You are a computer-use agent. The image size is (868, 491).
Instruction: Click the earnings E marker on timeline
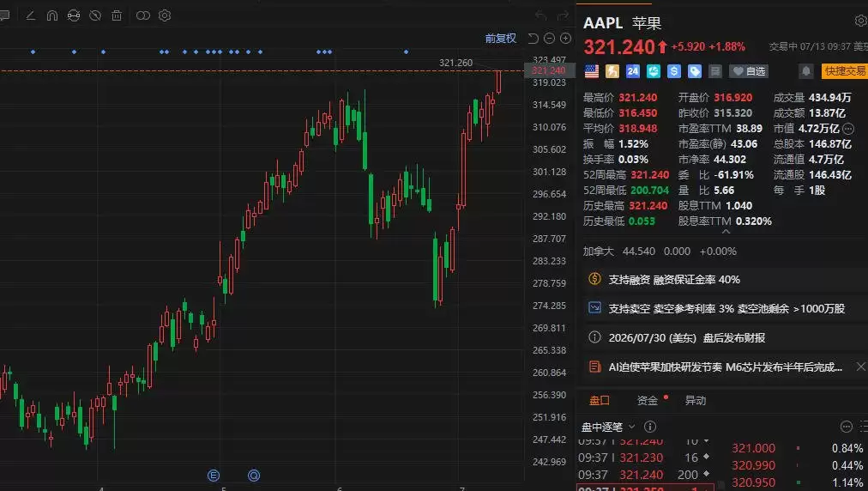point(214,476)
